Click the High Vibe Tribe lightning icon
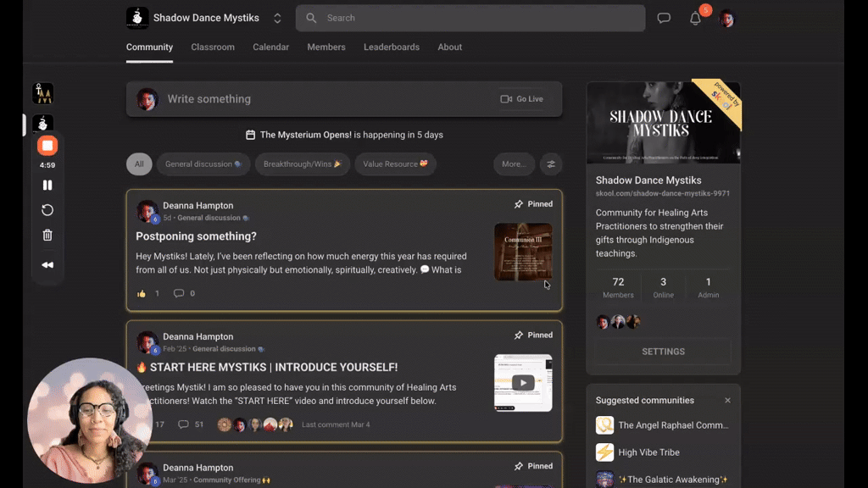The image size is (868, 488). click(604, 452)
